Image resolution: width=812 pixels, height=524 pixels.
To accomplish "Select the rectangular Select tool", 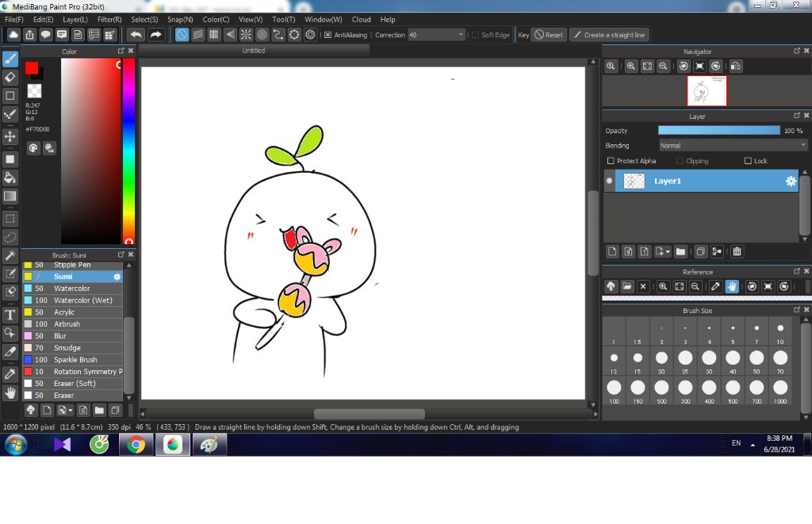I will [10, 219].
